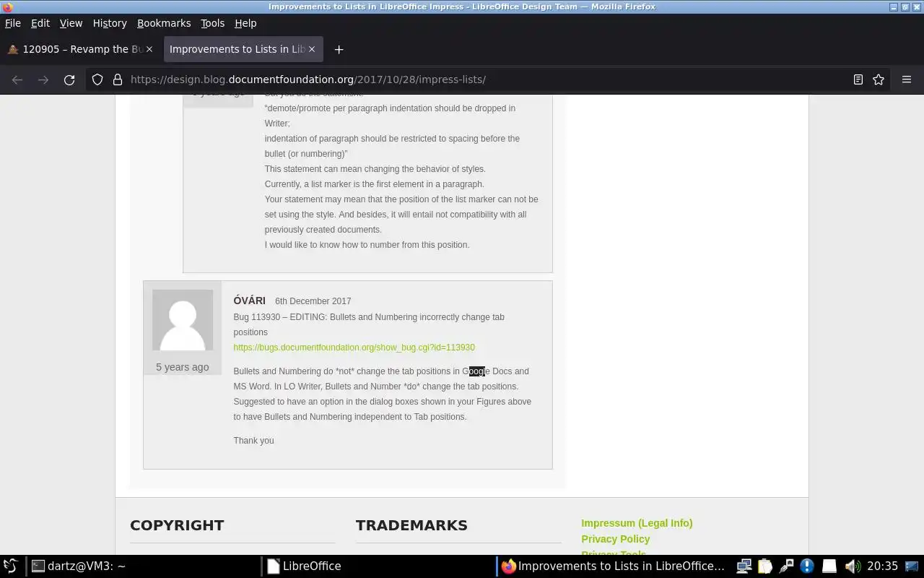Open the tracking protection shield icon
The width and height of the screenshot is (924, 578).
pos(97,79)
